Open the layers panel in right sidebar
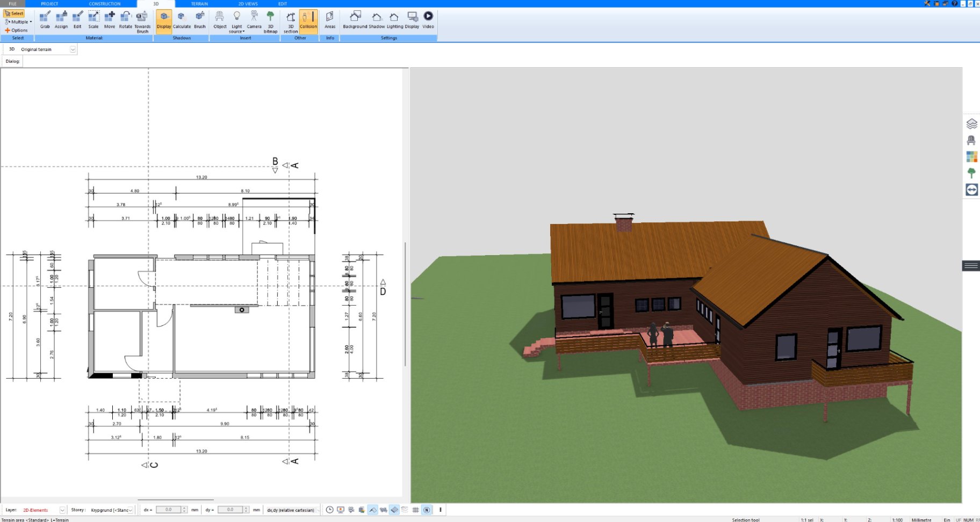Screen dimensions: 980x522 coord(971,124)
